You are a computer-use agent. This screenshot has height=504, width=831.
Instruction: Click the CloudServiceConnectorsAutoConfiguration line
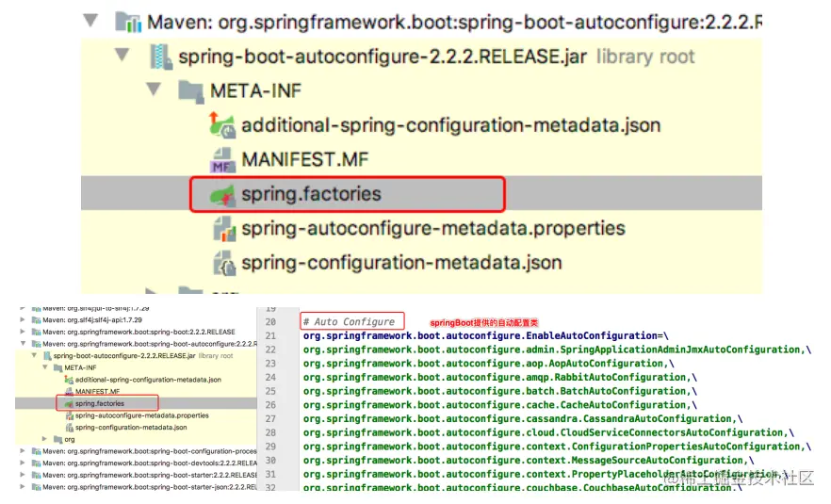click(x=548, y=432)
